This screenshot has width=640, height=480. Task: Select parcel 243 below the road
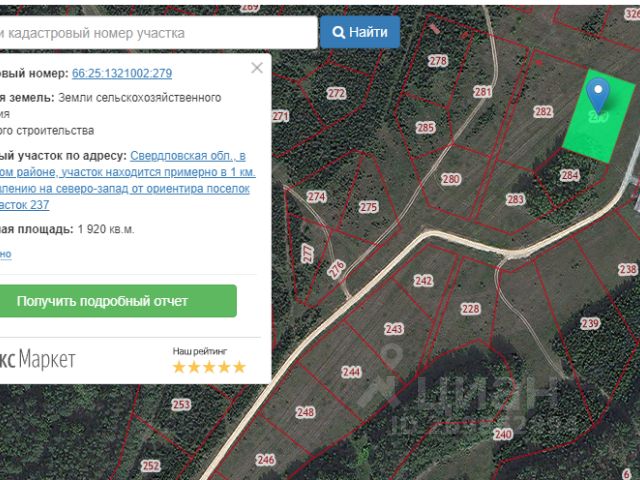coord(394,329)
